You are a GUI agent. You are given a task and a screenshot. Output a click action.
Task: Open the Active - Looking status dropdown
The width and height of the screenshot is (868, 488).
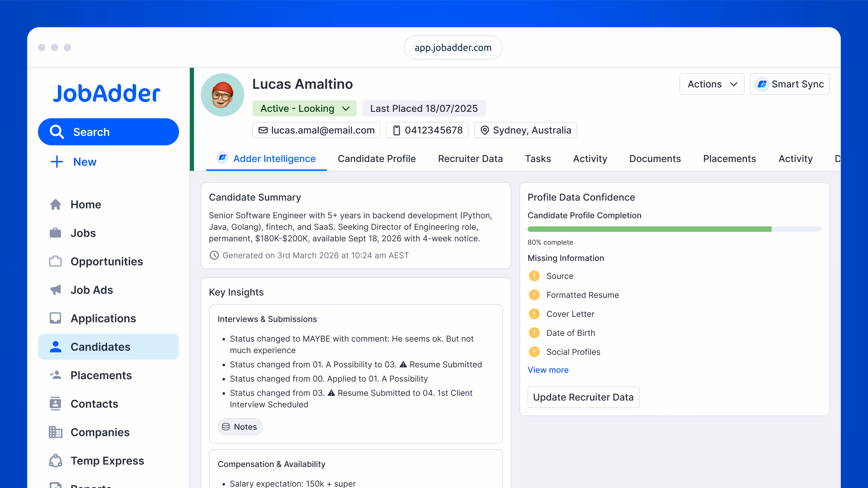pos(304,109)
